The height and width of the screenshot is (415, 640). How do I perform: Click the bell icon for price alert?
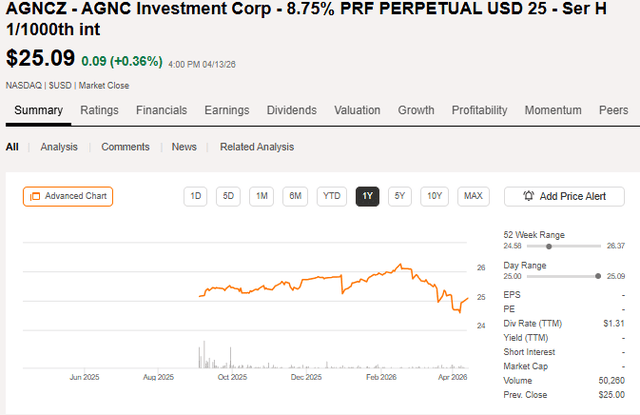(526, 196)
